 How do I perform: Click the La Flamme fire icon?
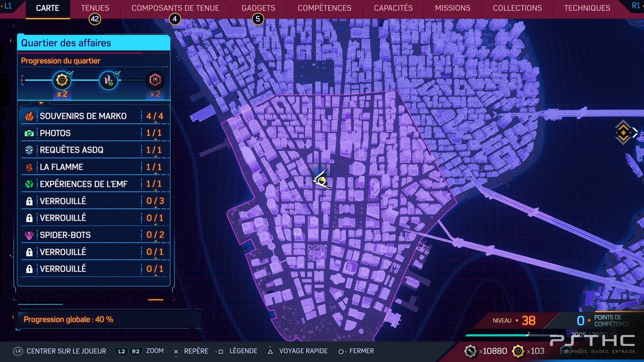tap(29, 167)
